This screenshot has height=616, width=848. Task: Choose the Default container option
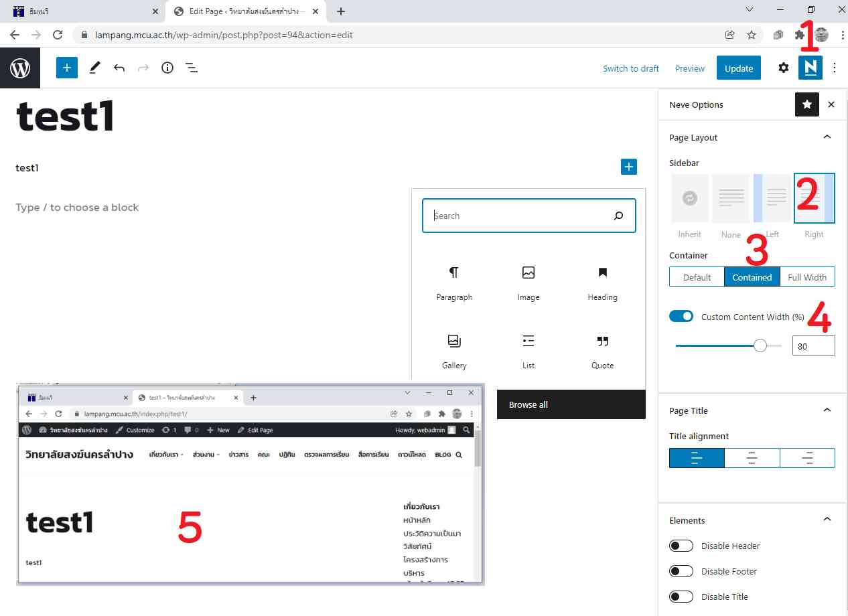[697, 277]
